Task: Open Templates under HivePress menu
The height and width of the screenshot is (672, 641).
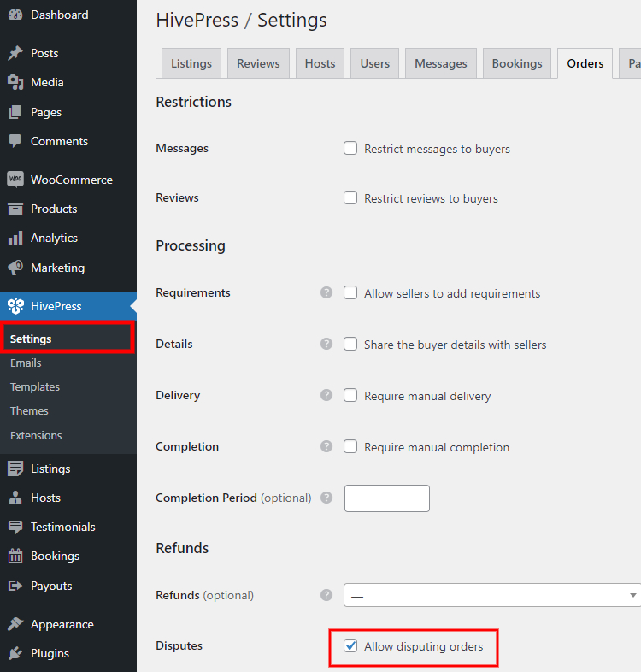Action: (35, 386)
